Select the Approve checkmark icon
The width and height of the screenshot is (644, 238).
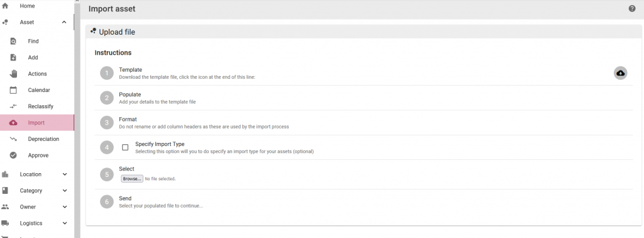pyautogui.click(x=13, y=155)
